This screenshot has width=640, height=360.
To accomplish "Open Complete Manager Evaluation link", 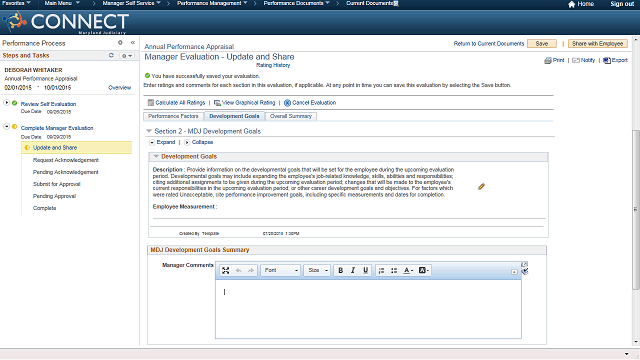I will tap(57, 128).
